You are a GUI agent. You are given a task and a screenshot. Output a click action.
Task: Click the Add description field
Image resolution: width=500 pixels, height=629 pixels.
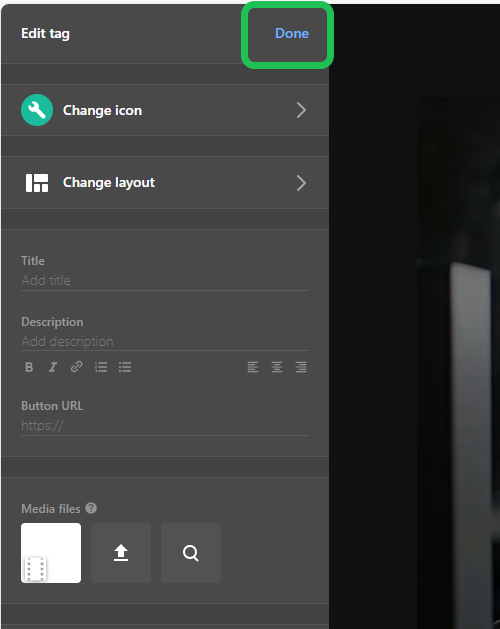[x=165, y=341]
